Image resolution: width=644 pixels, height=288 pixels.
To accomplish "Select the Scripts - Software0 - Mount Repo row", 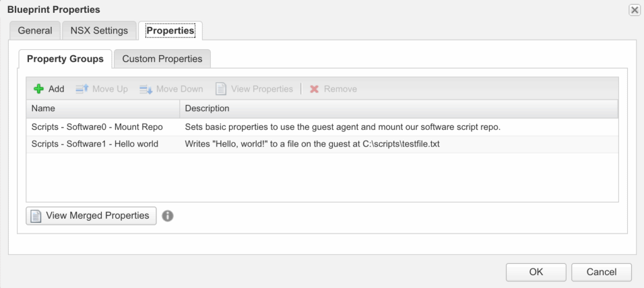I will [97, 127].
